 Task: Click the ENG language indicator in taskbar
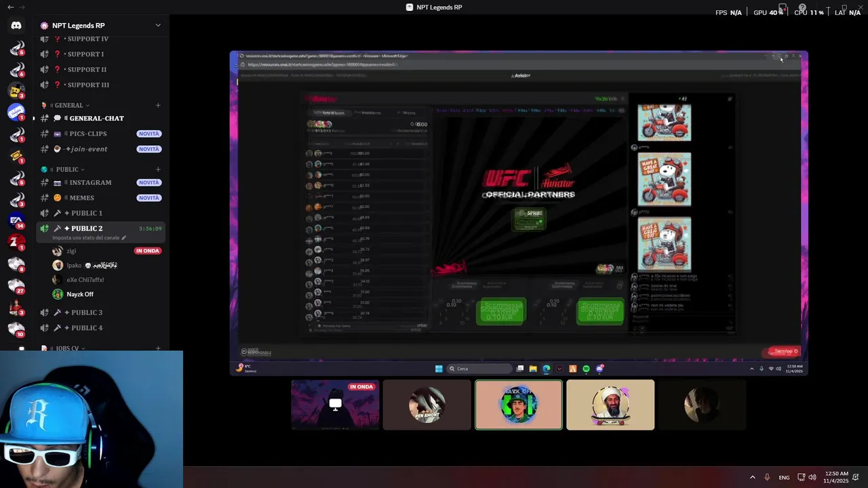(784, 477)
